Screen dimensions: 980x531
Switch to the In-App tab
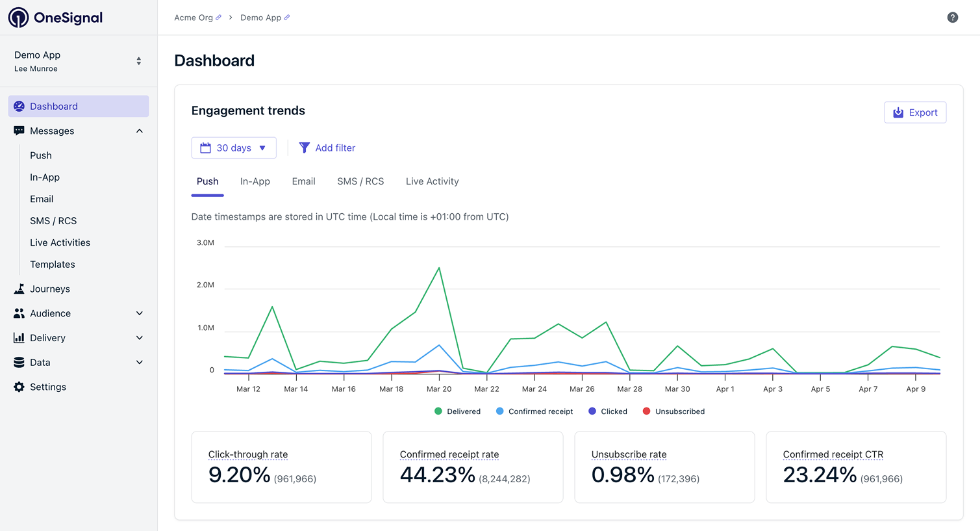tap(255, 182)
